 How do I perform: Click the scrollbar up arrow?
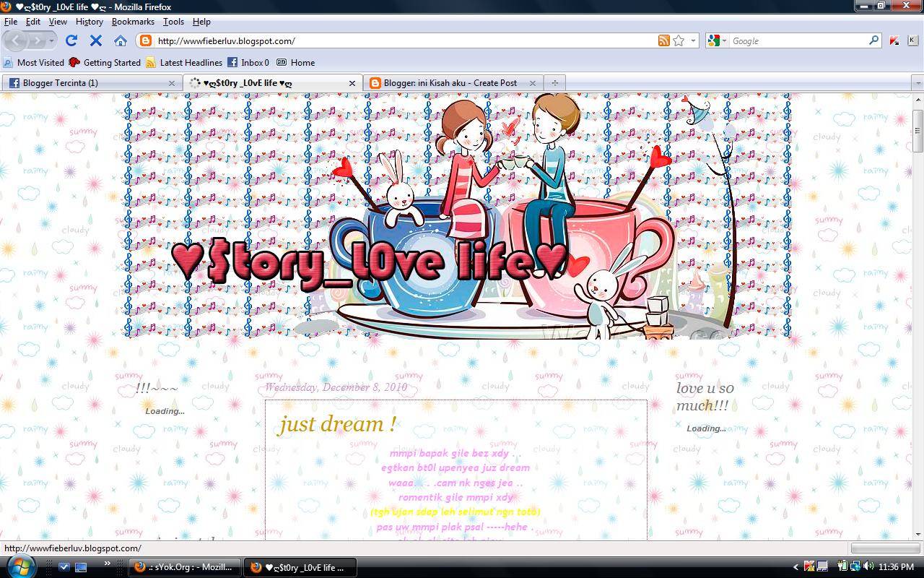(x=918, y=99)
